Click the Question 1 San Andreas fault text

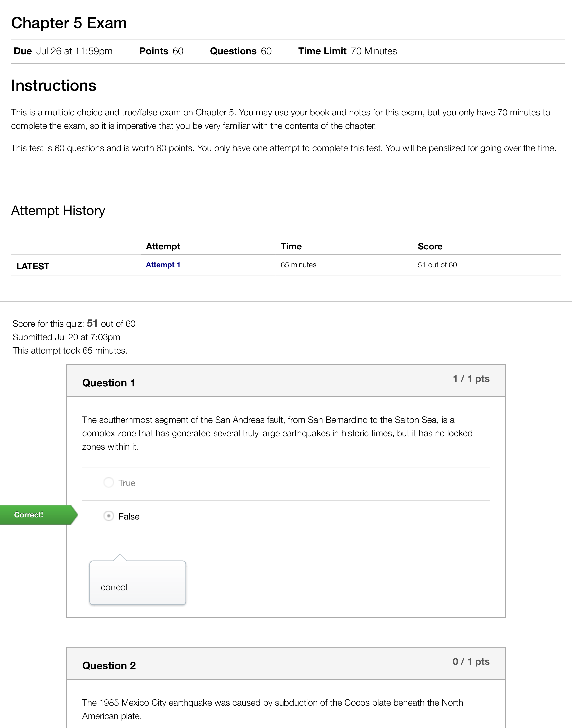277,433
